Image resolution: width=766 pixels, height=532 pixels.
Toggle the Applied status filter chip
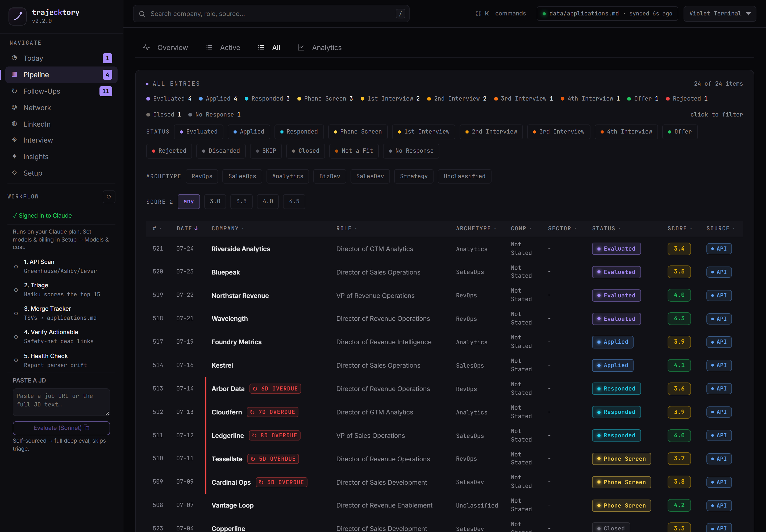[249, 132]
